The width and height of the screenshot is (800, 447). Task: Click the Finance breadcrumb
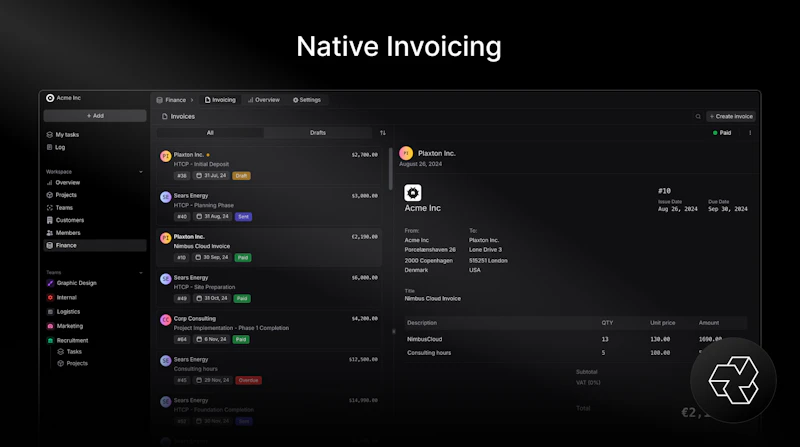(x=171, y=100)
